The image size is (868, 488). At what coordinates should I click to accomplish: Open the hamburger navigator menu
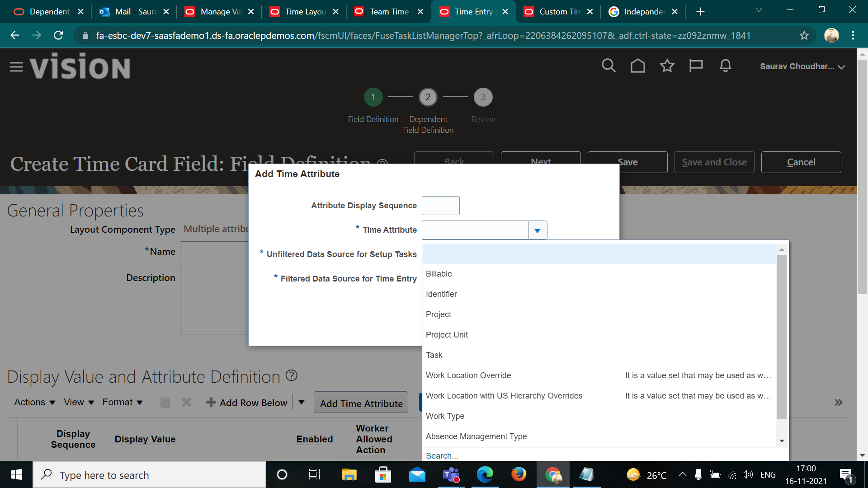point(16,67)
